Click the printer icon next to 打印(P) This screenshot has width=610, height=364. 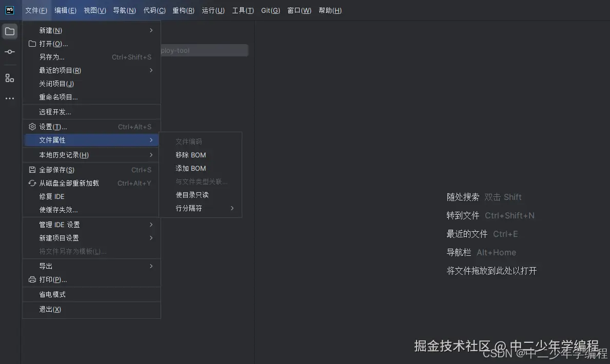tap(31, 279)
